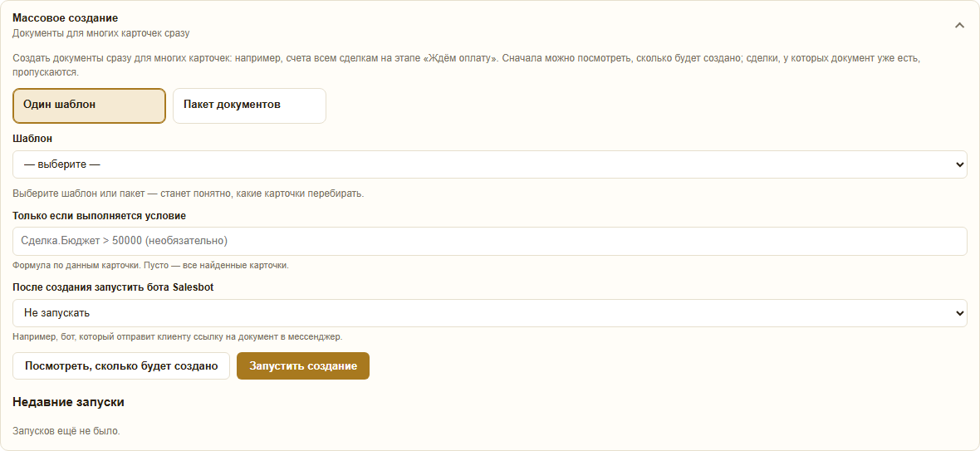
Task: Open the Шаблон dropdown
Action: pyautogui.click(x=489, y=164)
